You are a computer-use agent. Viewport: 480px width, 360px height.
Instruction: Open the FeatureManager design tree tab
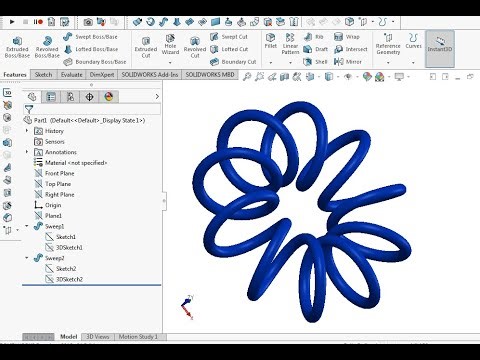[x=32, y=97]
